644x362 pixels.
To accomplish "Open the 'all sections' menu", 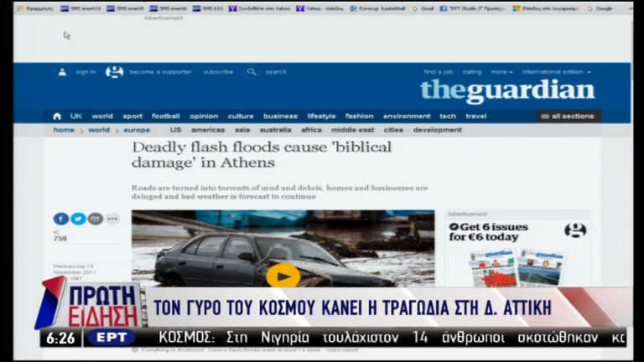I will point(569,116).
